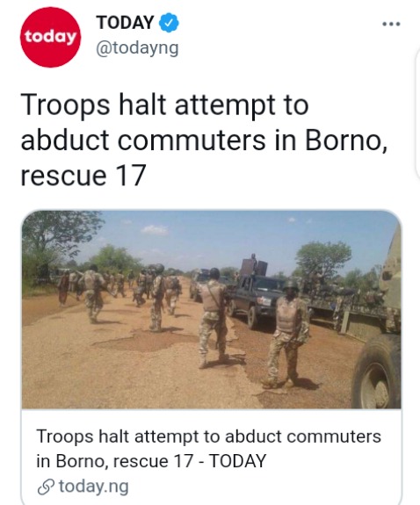Click the foreground soldier in the card photo
The image size is (420, 505).
288,334
